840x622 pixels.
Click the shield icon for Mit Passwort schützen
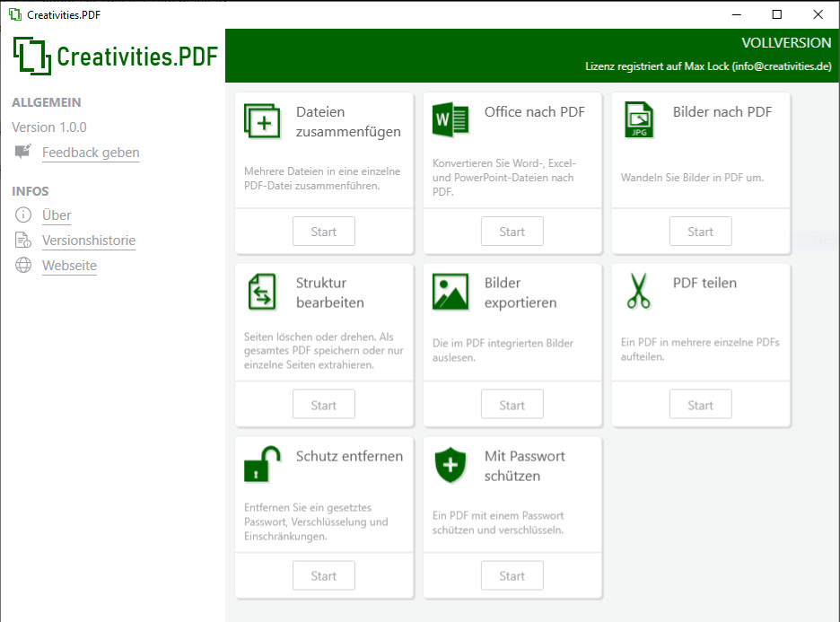[451, 465]
